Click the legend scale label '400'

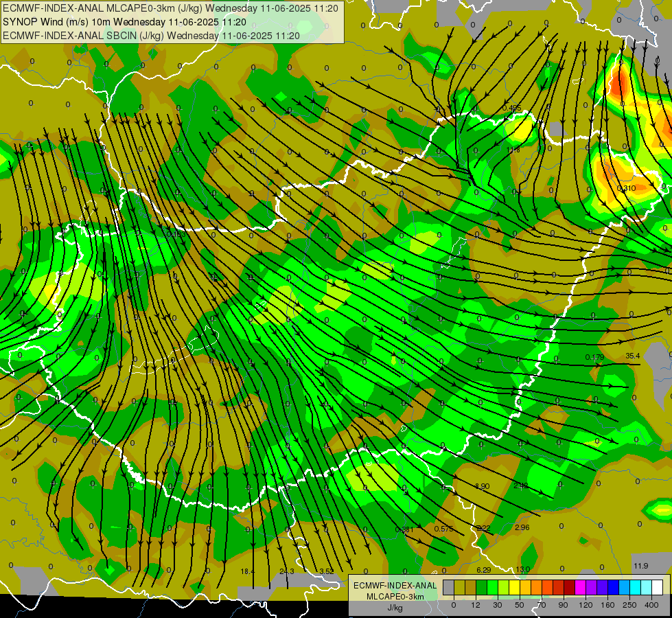click(651, 605)
